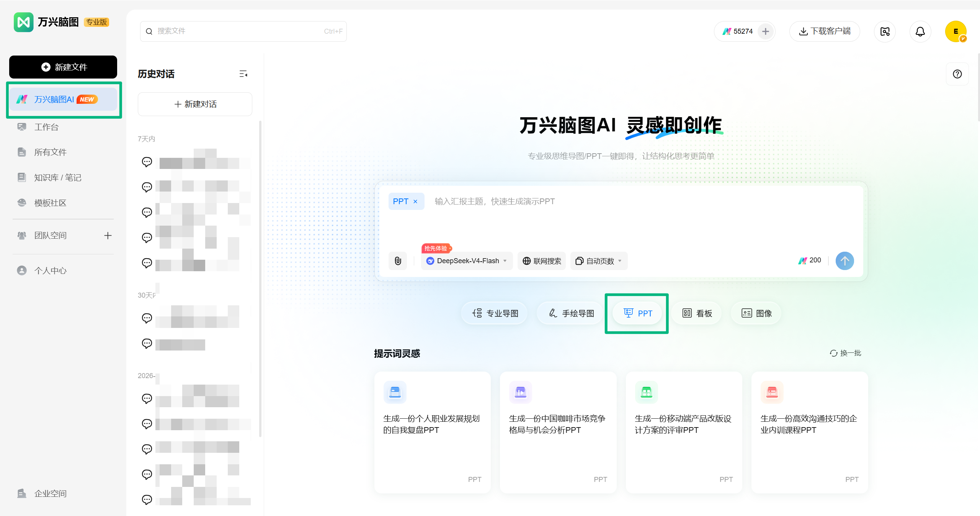Open the user avatar E menu
The width and height of the screenshot is (980, 516).
[956, 31]
